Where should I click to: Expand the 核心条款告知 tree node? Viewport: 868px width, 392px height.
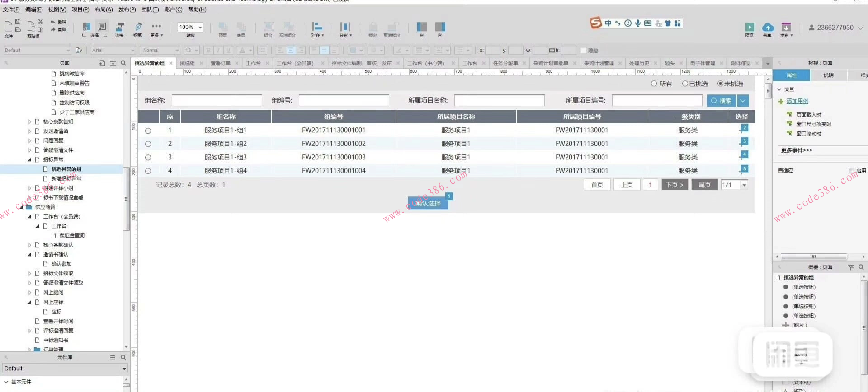[x=30, y=121]
